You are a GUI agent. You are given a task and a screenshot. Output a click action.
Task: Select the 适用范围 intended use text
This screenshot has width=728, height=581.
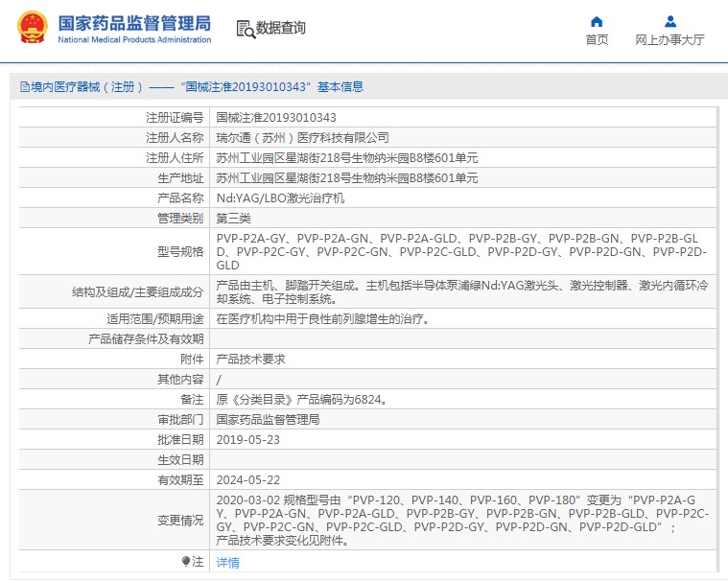coord(322,319)
